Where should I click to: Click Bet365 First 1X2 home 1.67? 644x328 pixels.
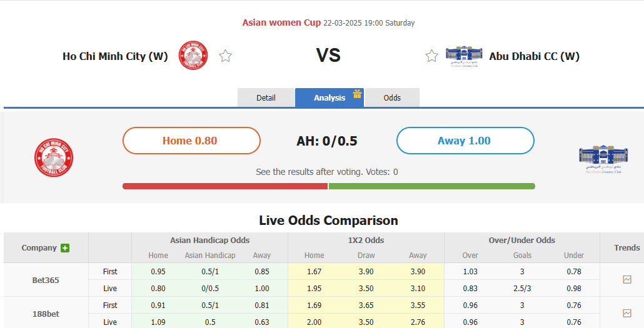tap(314, 271)
